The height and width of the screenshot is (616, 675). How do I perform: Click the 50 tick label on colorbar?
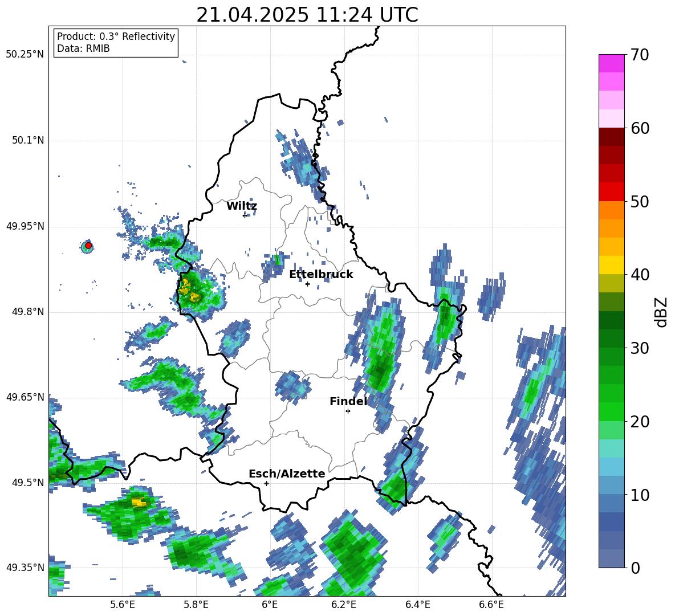(x=639, y=201)
